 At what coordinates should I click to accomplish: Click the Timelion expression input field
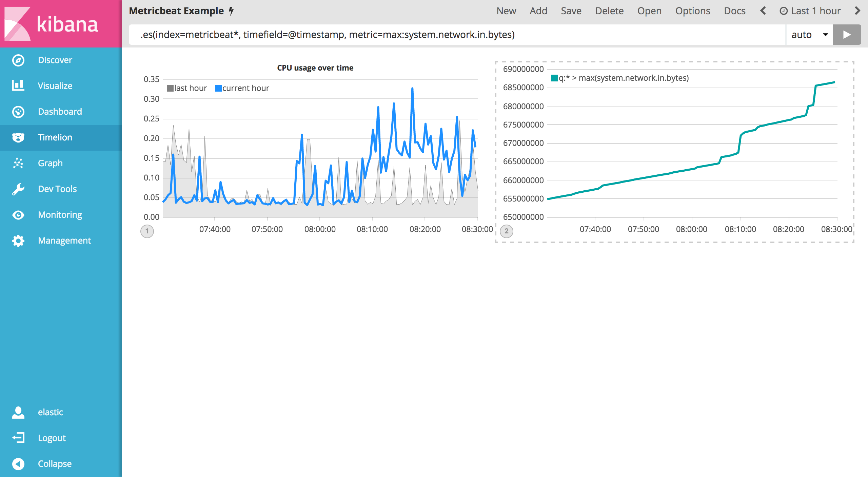tap(454, 35)
